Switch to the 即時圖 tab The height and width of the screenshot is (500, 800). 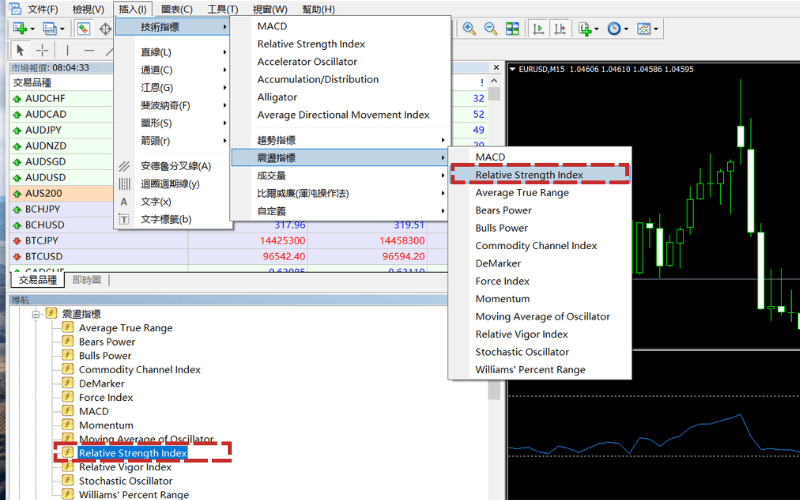point(87,280)
